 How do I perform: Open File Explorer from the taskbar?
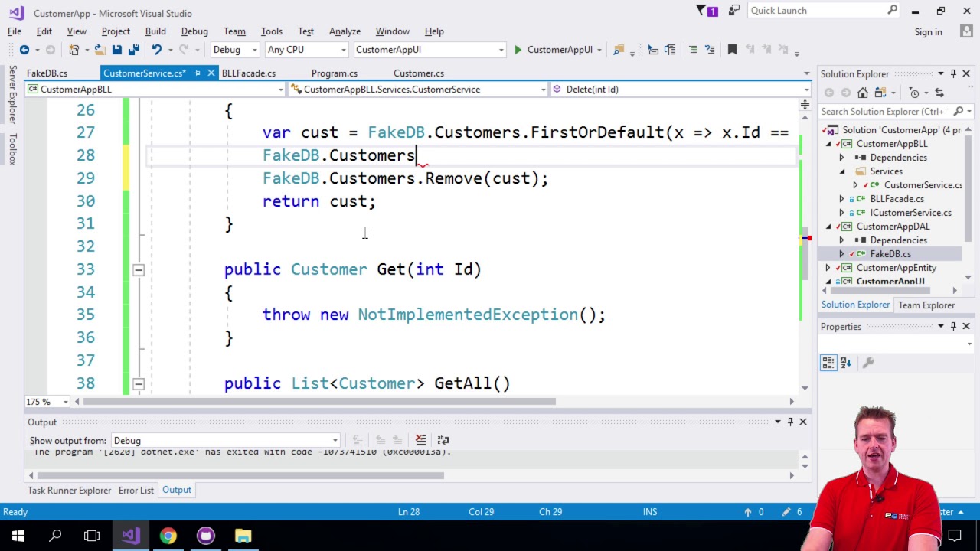coord(243,535)
